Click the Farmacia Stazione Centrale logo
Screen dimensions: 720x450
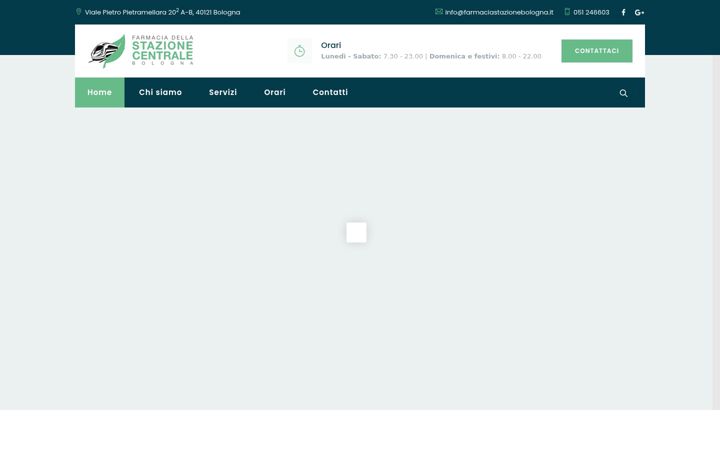141,51
